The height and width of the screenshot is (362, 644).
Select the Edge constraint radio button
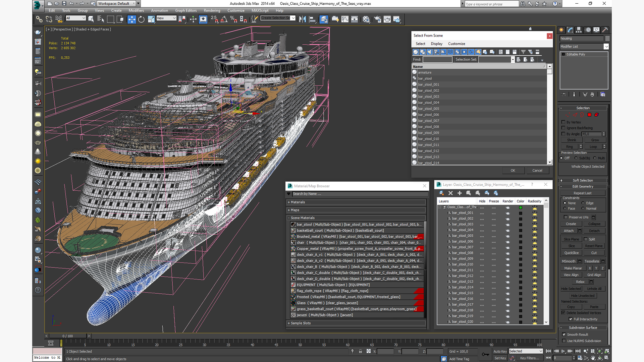click(583, 203)
